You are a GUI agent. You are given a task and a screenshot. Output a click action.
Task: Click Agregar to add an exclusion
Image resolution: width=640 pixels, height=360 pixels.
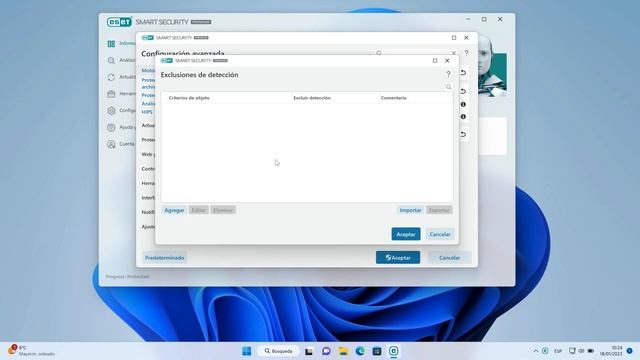pos(174,210)
